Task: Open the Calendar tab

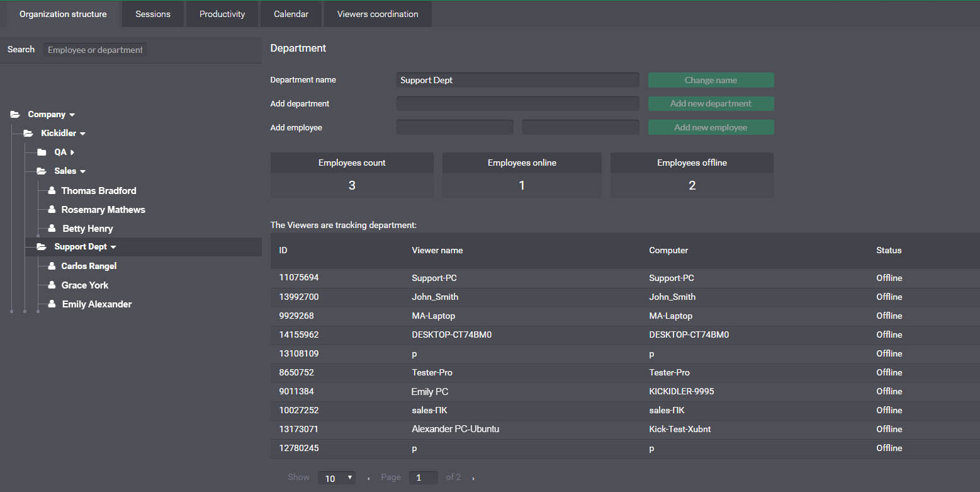Action: 291,14
